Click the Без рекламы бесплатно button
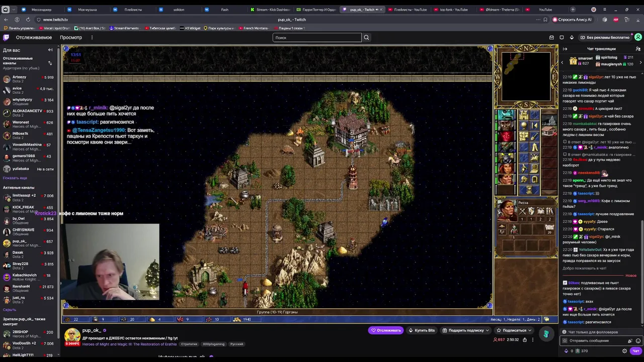 (604, 37)
